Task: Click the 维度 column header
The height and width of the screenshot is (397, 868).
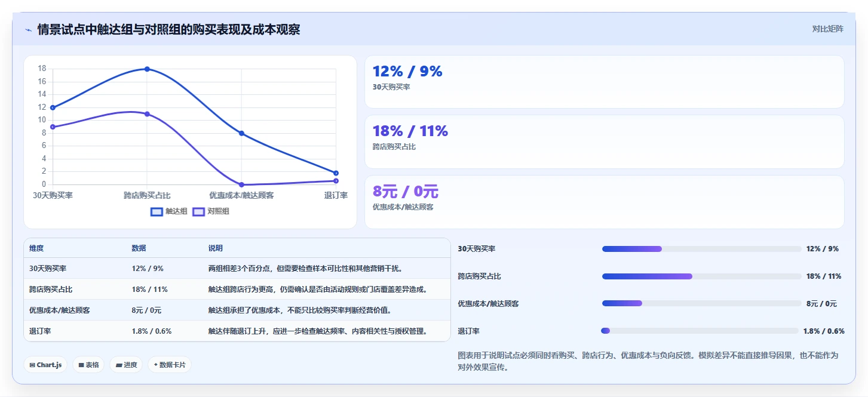Action: click(36, 248)
